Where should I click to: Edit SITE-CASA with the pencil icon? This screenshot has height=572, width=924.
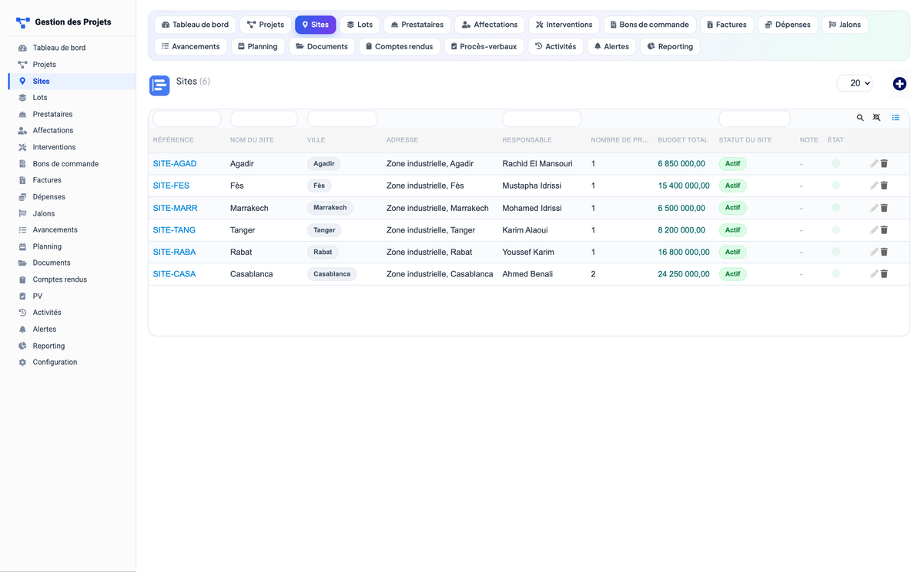(x=874, y=274)
